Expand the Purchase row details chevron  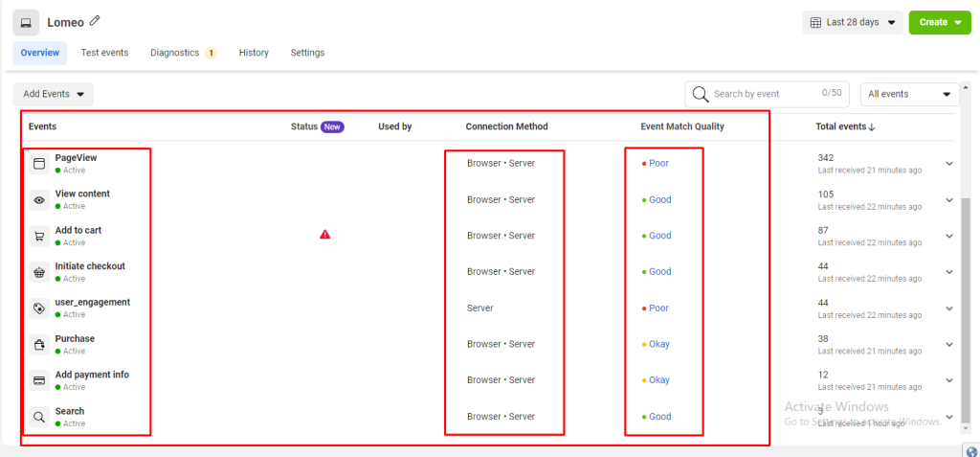[949, 345]
